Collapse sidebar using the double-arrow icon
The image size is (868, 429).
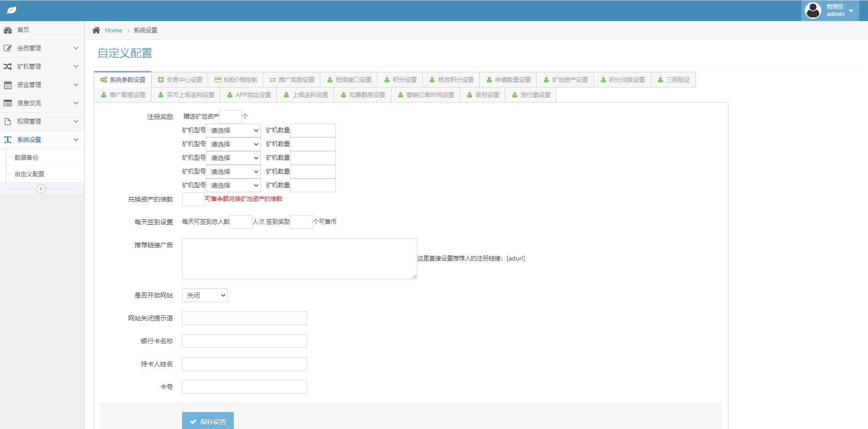41,189
